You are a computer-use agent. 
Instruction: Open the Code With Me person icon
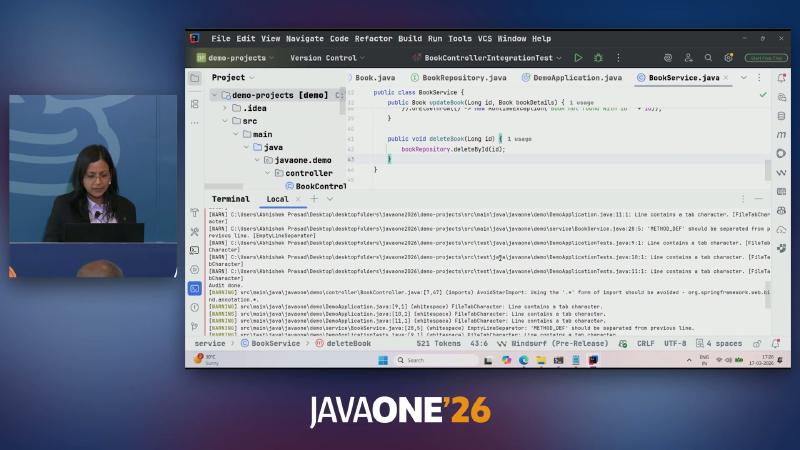pyautogui.click(x=688, y=58)
